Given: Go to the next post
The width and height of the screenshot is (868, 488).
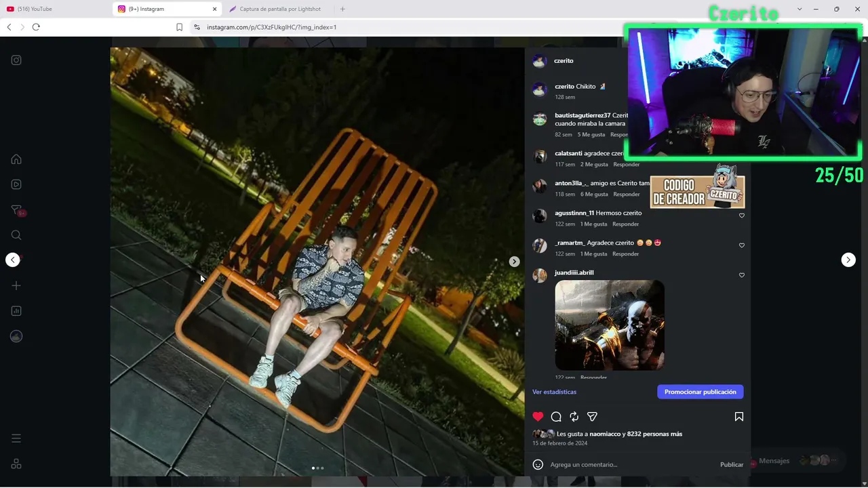Looking at the screenshot, I should pos(848,260).
